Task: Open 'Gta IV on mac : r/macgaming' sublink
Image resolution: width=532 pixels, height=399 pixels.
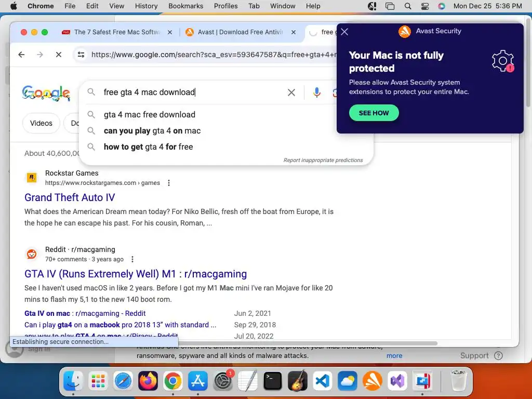Action: pyautogui.click(x=85, y=313)
